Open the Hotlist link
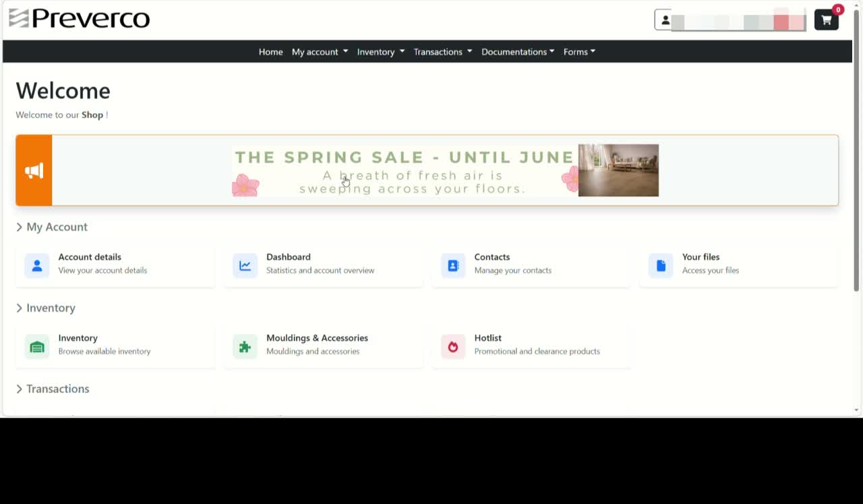The width and height of the screenshot is (863, 504). [x=487, y=338]
